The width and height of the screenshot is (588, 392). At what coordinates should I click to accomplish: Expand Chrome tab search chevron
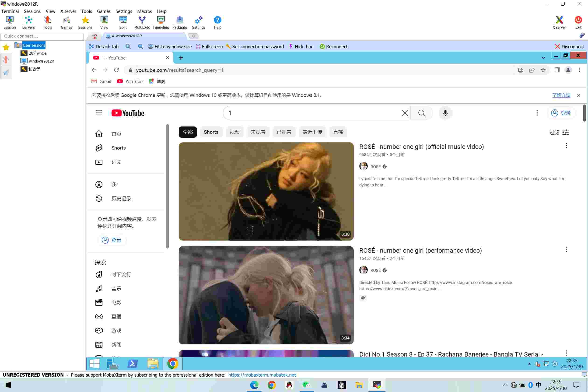pos(543,58)
